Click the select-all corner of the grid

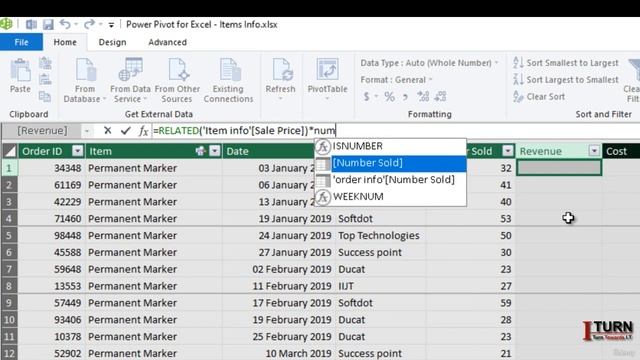point(9,151)
